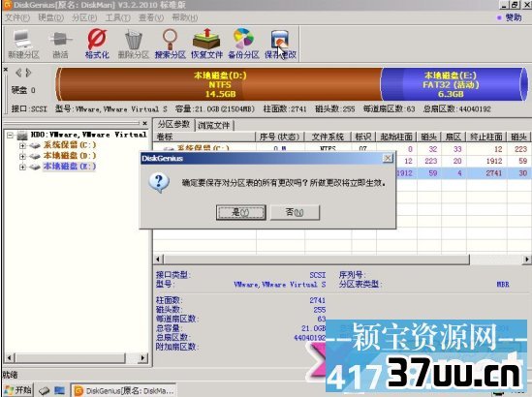The width and height of the screenshot is (532, 397).
Task: Select 本地磁盘 (D:) in the tree
Action: click(70, 156)
